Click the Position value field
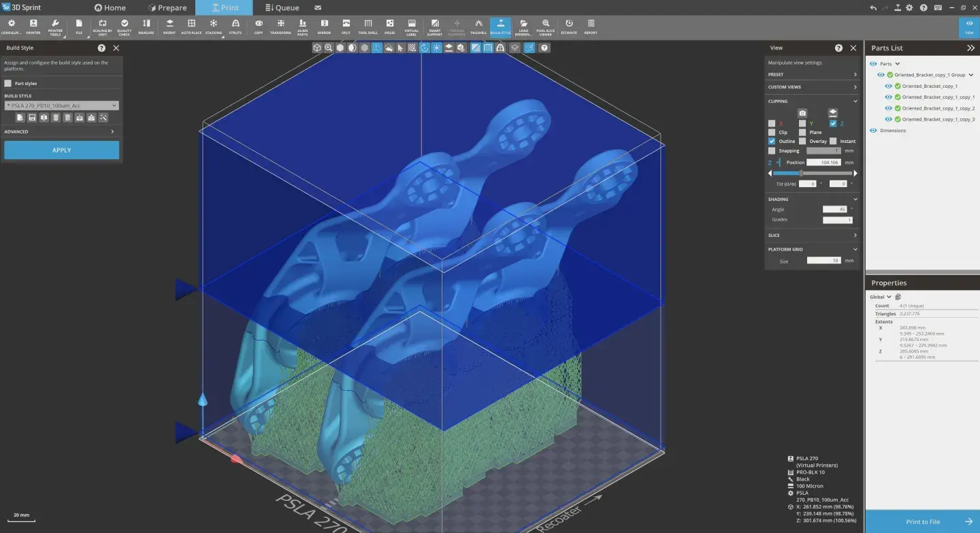Viewport: 980px width, 533px height. (x=823, y=163)
